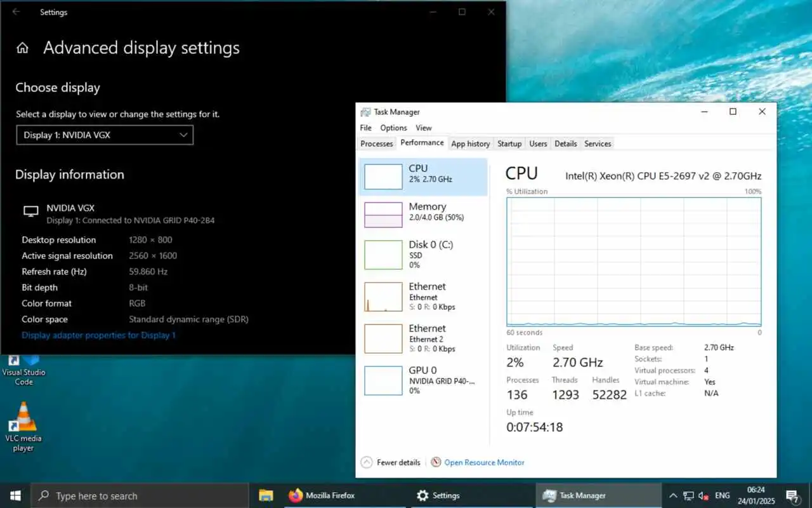Click the Desktop resolution 1280 × 800 value

[150, 240]
